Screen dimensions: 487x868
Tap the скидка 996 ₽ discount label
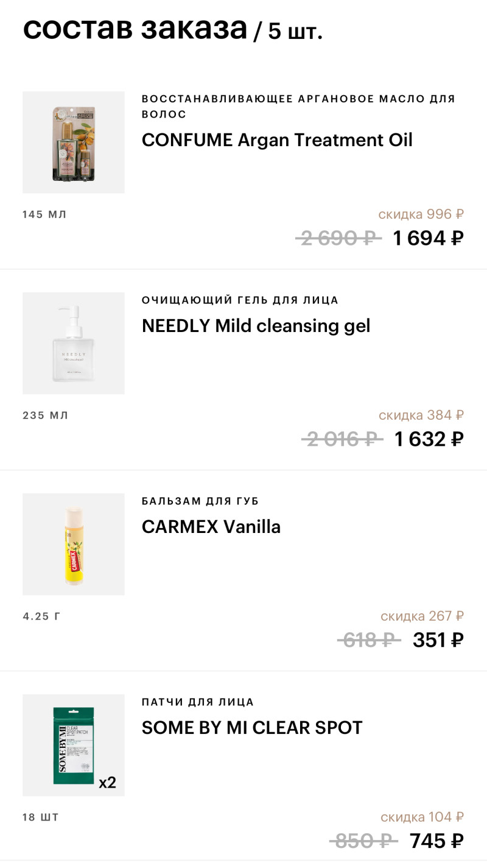click(421, 214)
